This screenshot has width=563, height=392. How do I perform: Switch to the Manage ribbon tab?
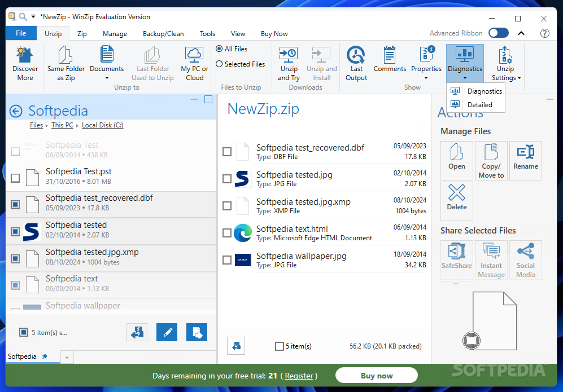[115, 33]
